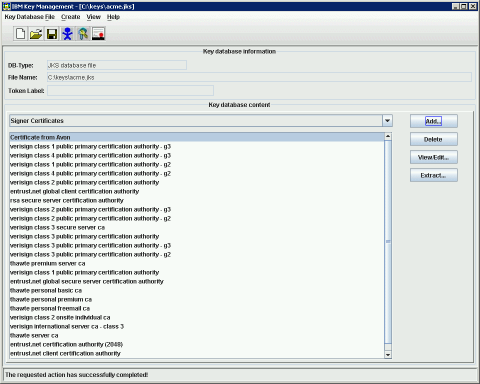Save the key database with floppy disk icon
This screenshot has height=384, width=480.
(52, 34)
